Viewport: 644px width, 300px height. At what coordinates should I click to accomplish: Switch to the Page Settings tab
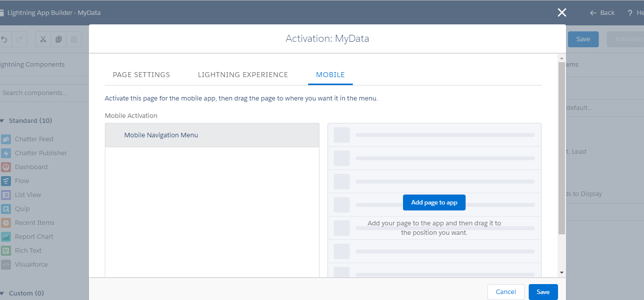pyautogui.click(x=141, y=75)
